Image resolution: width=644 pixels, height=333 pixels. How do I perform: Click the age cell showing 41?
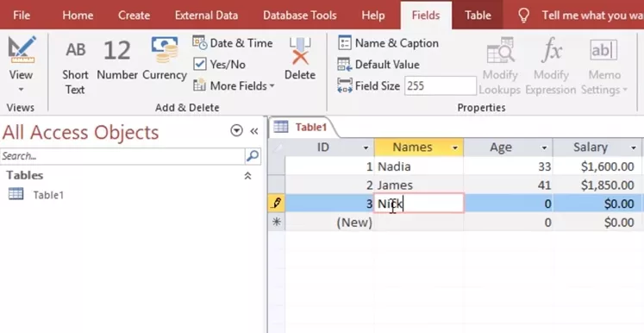(508, 185)
